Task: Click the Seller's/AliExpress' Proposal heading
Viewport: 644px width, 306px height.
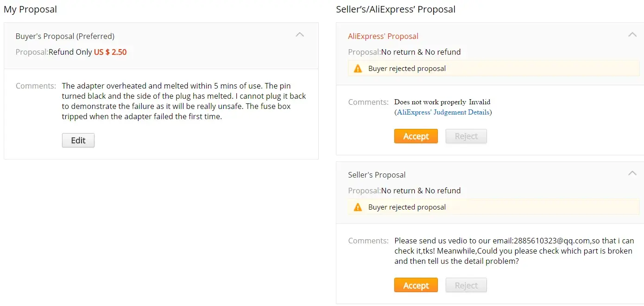Action: [x=395, y=9]
